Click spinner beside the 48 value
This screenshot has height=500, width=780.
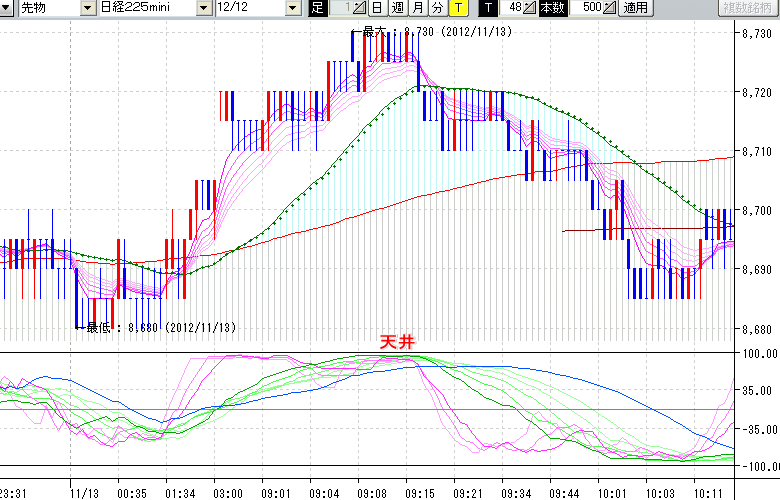[530, 8]
